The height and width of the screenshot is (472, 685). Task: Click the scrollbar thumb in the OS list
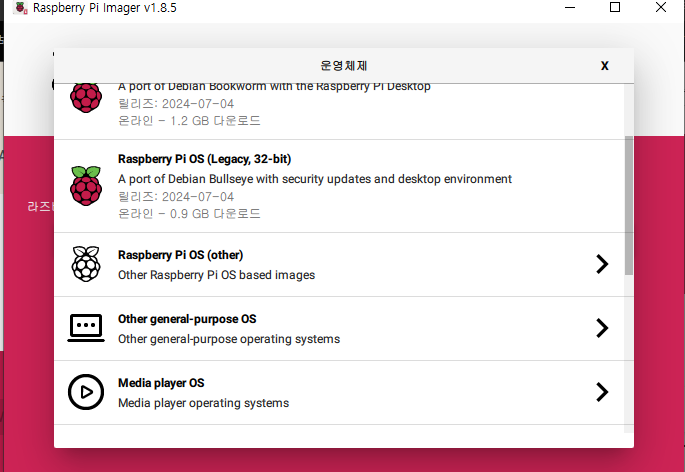(x=629, y=205)
